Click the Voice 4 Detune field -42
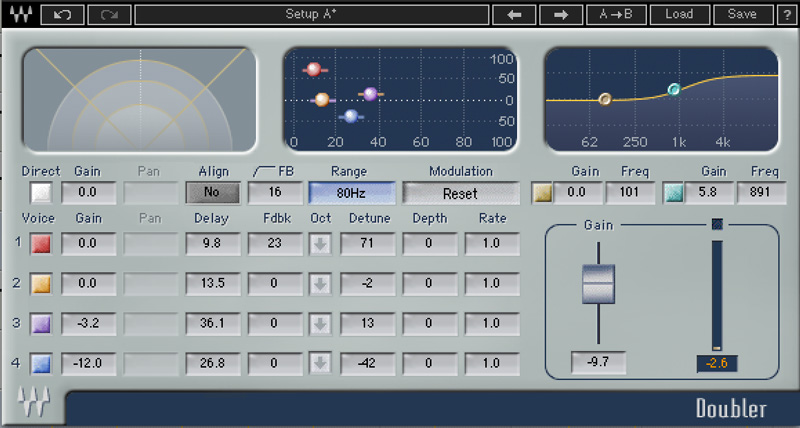 (x=367, y=364)
